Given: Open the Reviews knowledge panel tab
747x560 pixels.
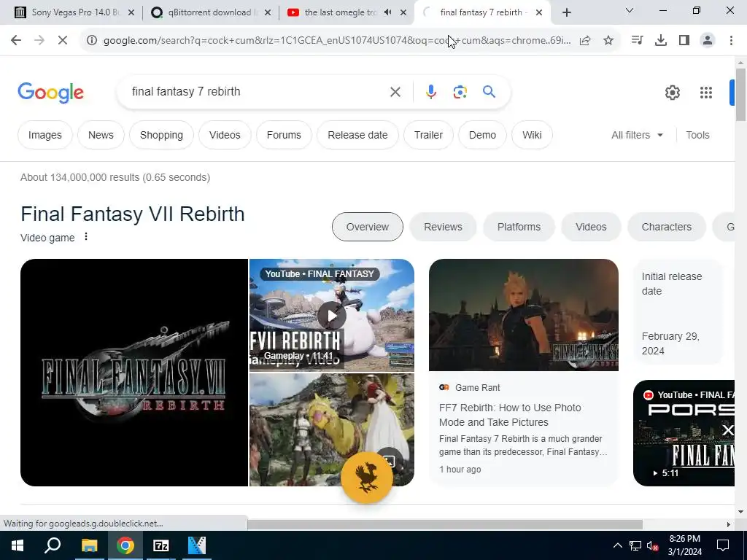Looking at the screenshot, I should coord(443,227).
